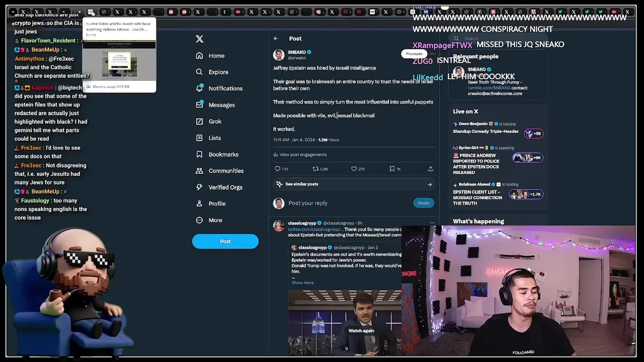Click the Home house icon

(x=199, y=56)
